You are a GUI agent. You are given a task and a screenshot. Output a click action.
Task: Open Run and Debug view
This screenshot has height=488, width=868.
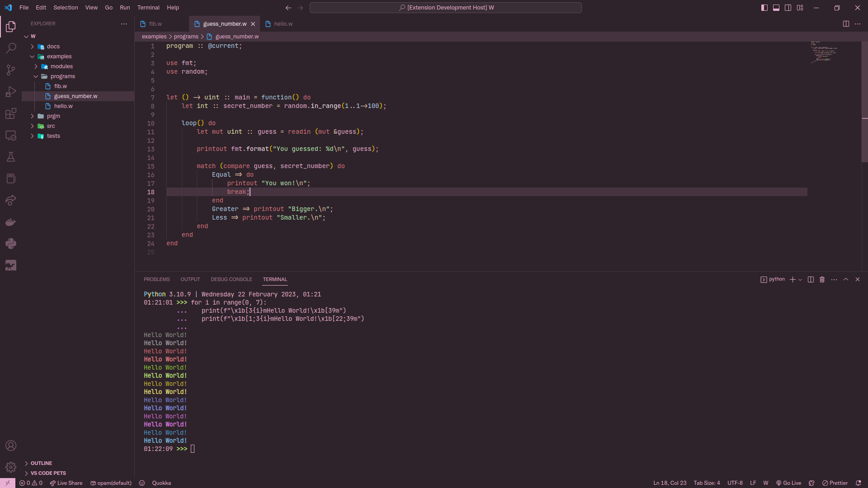tap(11, 92)
